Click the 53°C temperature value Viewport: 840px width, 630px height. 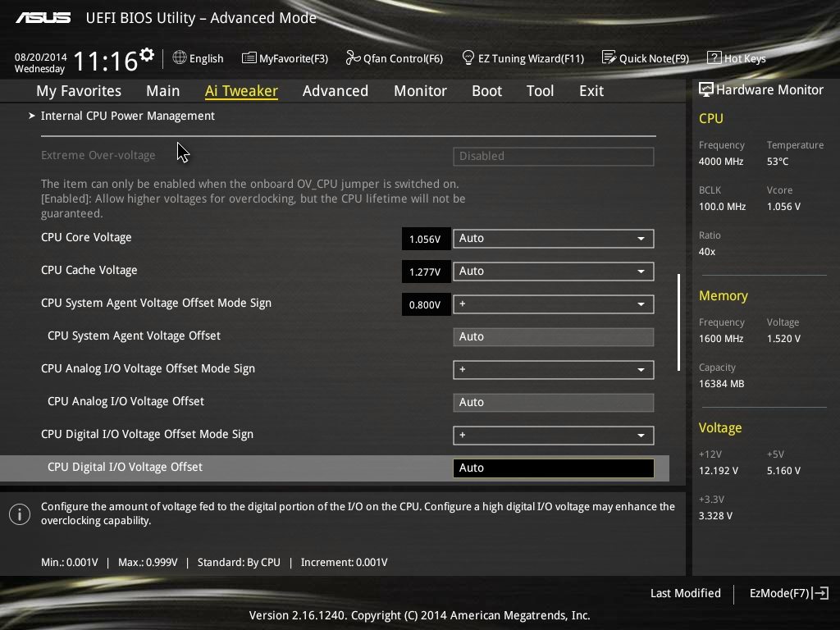(x=778, y=162)
